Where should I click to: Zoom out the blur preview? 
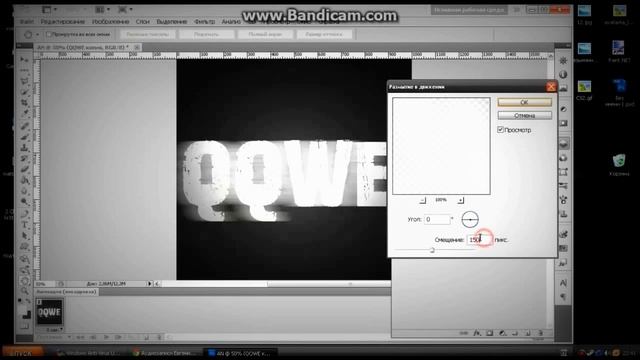(422, 200)
